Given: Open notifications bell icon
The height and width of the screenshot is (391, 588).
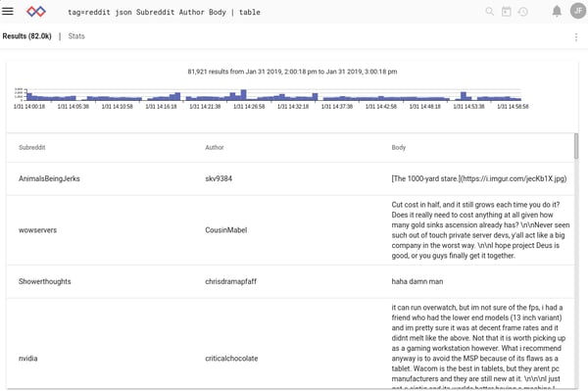Looking at the screenshot, I should [557, 11].
